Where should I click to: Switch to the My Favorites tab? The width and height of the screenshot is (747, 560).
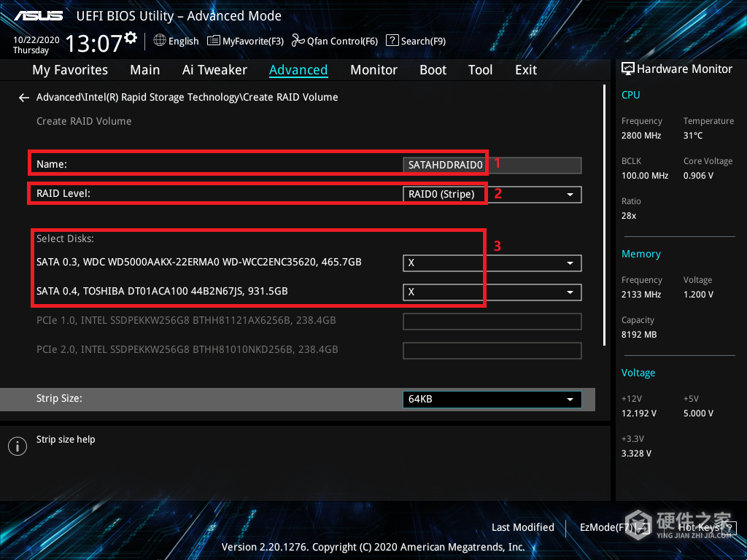tap(70, 70)
